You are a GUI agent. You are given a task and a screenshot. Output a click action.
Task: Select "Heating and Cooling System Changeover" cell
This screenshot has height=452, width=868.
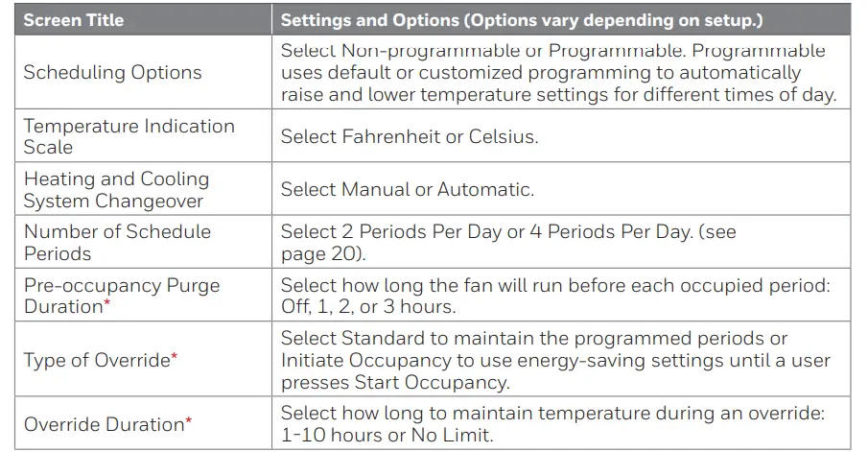116,190
